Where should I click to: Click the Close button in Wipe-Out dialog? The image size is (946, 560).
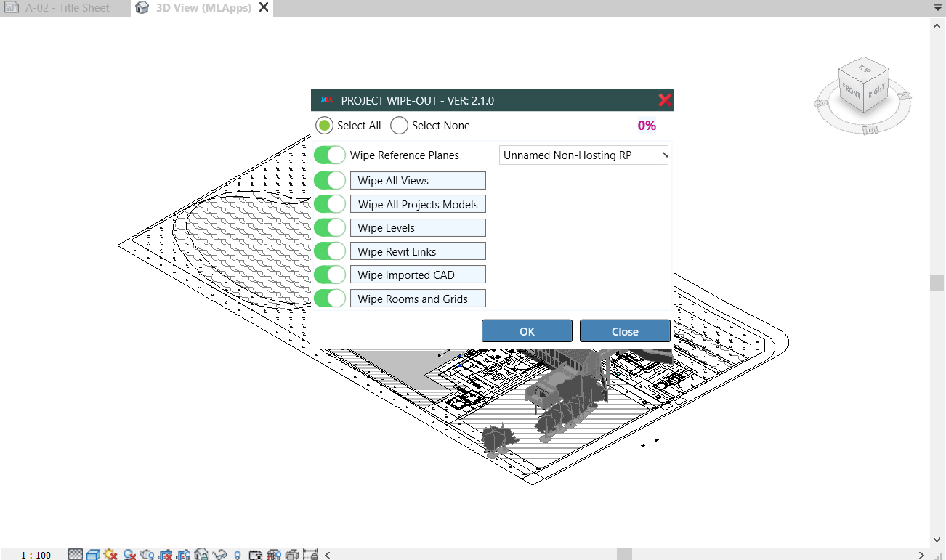click(625, 331)
